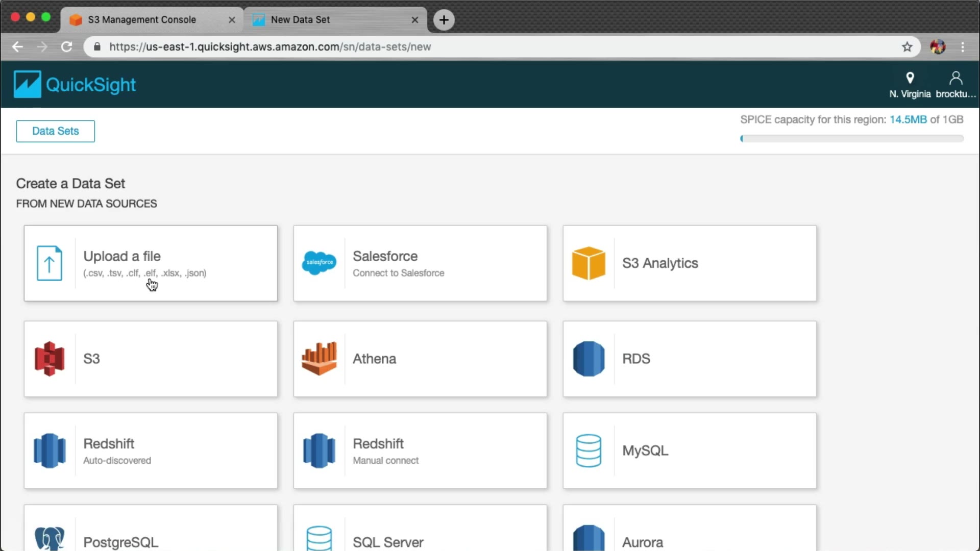Click the Data Sets button
Screen dimensions: 980x551
point(55,131)
